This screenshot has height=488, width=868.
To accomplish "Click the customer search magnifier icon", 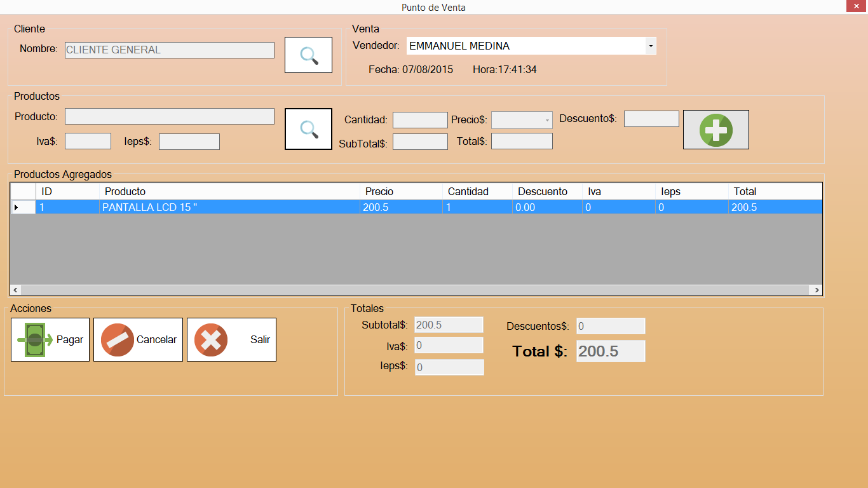I will click(308, 55).
